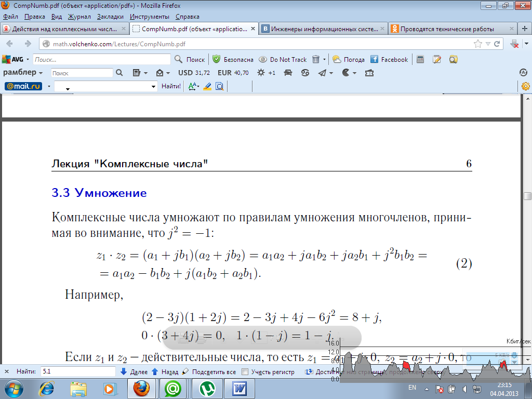Click the vertical scrollbar thumb

pyautogui.click(x=528, y=196)
